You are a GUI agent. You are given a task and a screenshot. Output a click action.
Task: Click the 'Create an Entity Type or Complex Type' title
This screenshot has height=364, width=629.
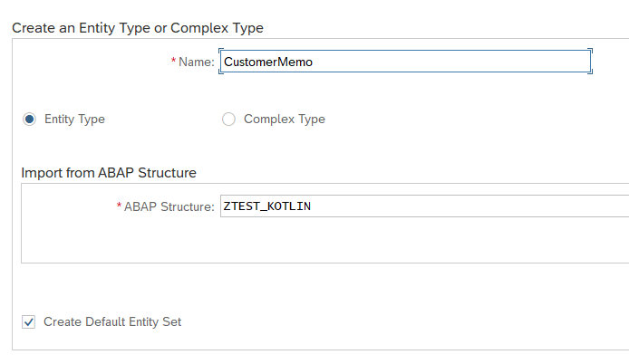138,28
